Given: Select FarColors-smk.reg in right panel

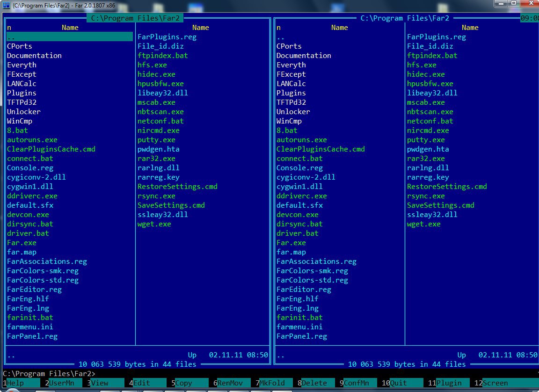Looking at the screenshot, I should pos(313,271).
